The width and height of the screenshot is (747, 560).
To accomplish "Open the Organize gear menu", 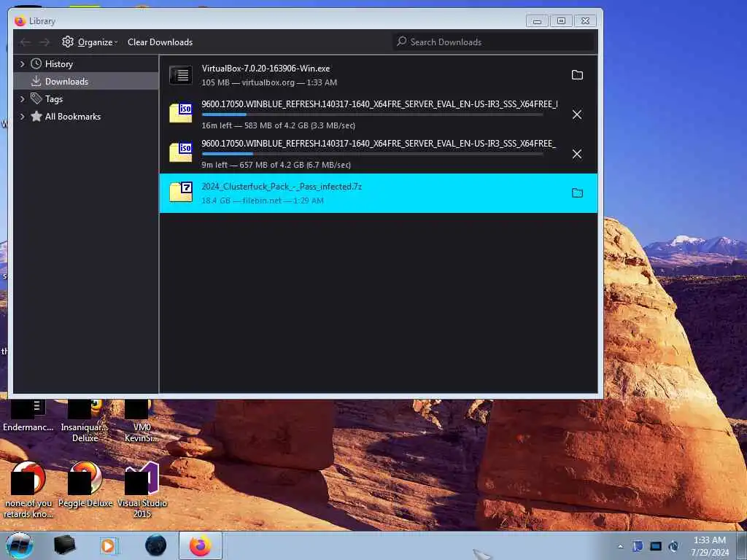I will [90, 42].
